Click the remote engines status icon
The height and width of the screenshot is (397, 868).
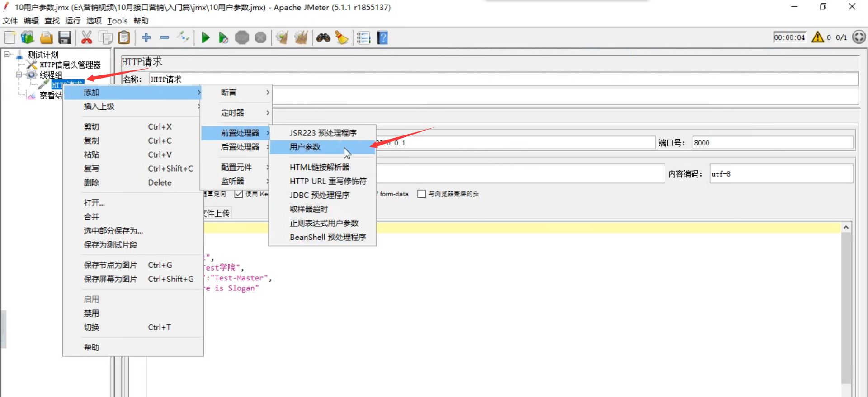point(859,37)
